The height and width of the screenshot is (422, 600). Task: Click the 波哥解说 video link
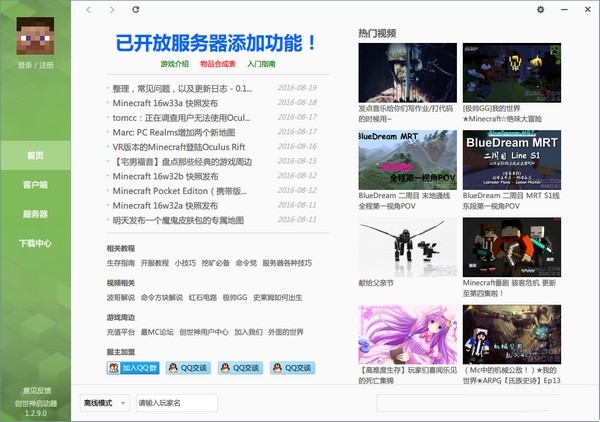[x=121, y=298]
